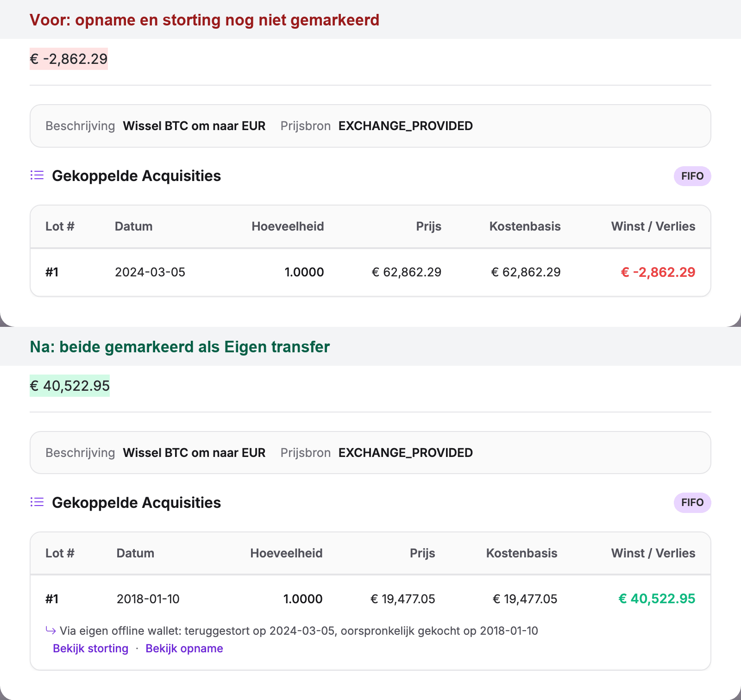Click the date cell 2024-03-05

(150, 272)
